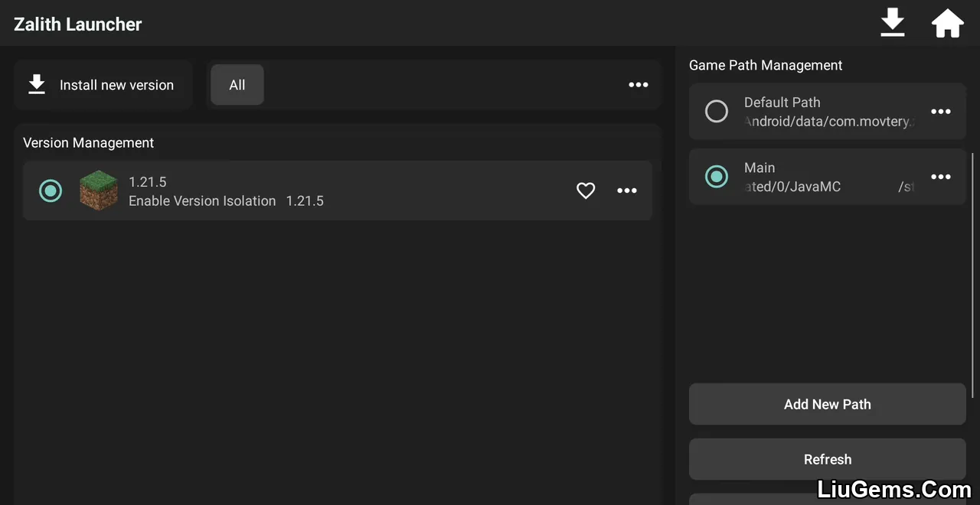Screen dimensions: 980x505
Task: Click the Android/data/com.movtery path text
Action: coord(829,122)
